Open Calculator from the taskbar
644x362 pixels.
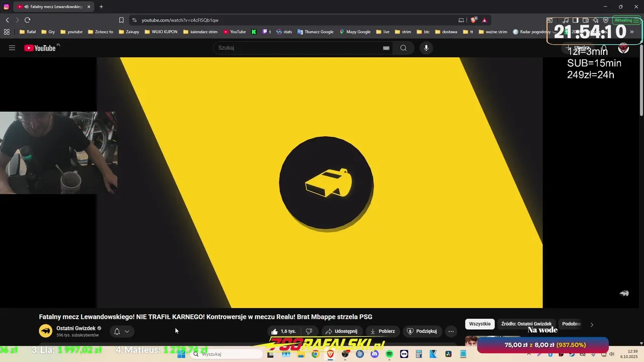click(x=419, y=354)
